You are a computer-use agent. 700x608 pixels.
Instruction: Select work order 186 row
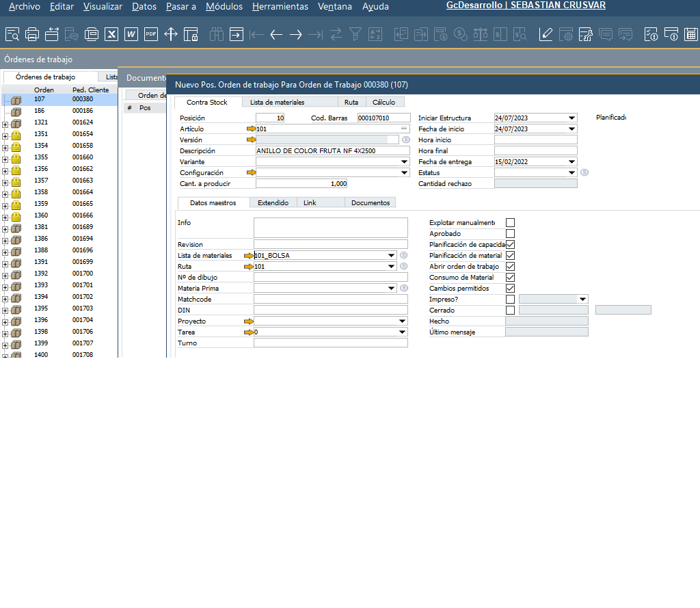(x=60, y=111)
